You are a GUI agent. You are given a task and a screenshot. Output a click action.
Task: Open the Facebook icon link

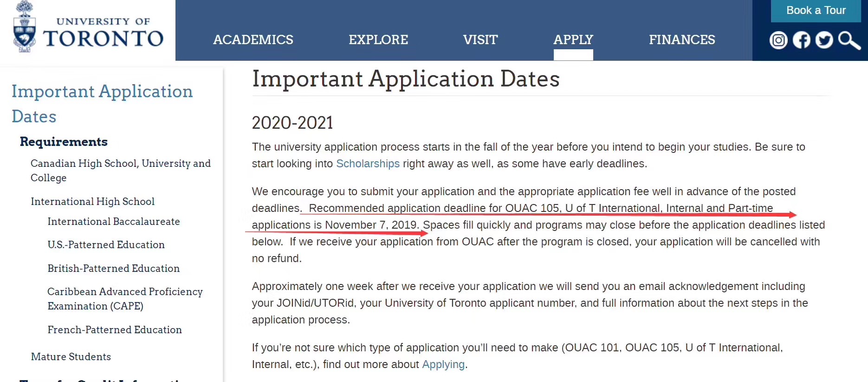[x=802, y=40]
